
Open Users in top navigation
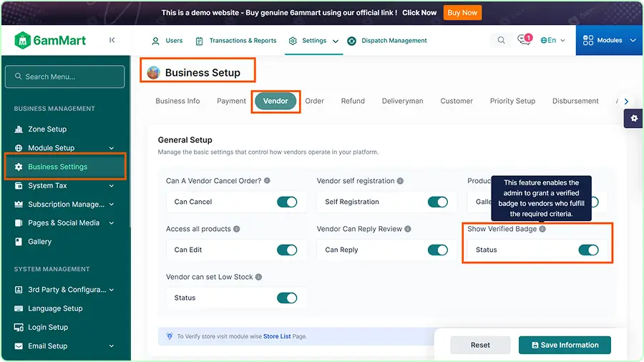(167, 41)
